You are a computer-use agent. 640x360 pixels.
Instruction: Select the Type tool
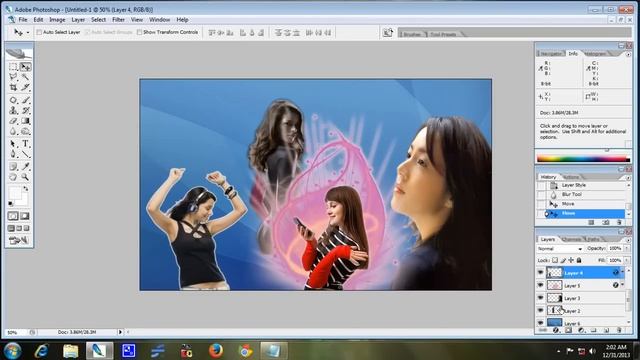click(x=25, y=144)
